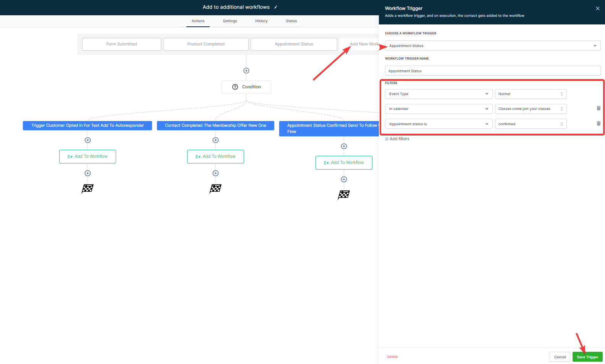Delete the In calendar filter row
605x364 pixels.
[x=599, y=108]
